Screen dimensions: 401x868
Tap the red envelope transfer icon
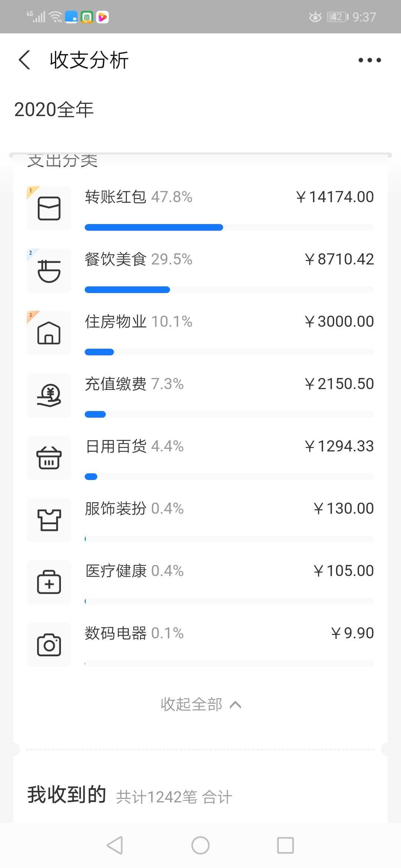[x=49, y=208]
